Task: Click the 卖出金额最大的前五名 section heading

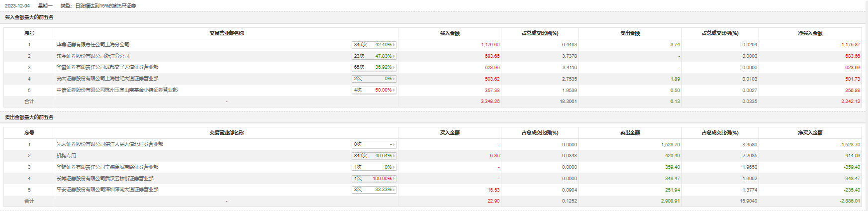Action: pyautogui.click(x=29, y=117)
